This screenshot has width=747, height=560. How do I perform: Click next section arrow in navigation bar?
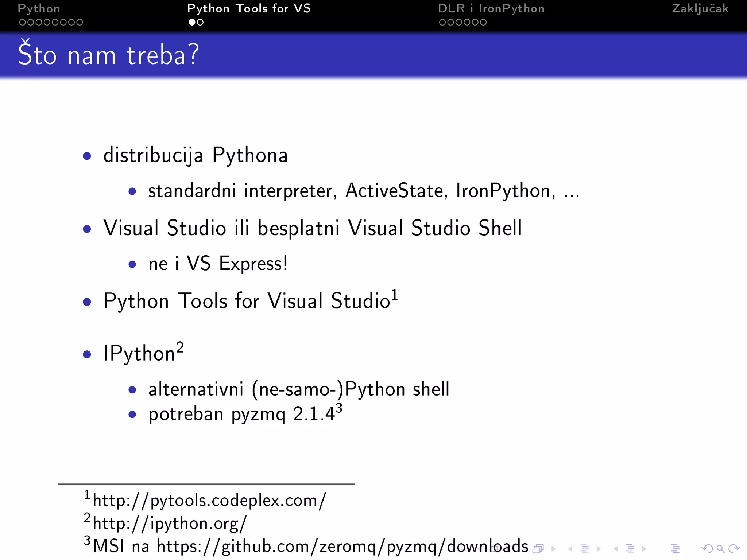pos(644,548)
